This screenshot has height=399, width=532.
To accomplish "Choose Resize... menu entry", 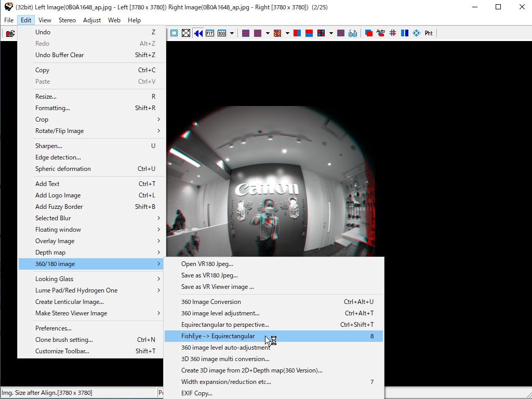I will point(91,96).
